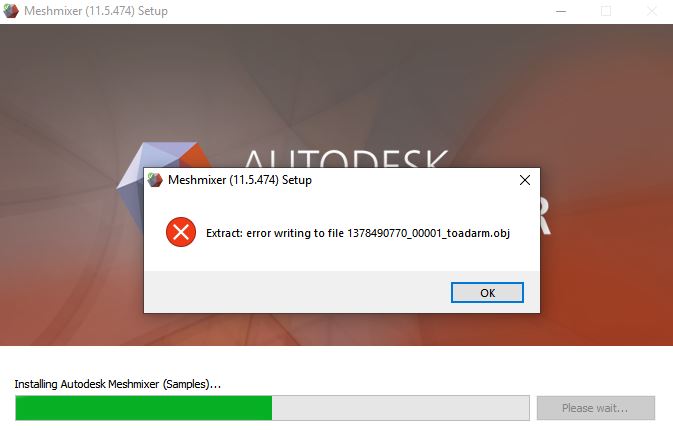This screenshot has height=430, width=673.
Task: Click the grayed-out Please wait... button
Action: (x=595, y=408)
